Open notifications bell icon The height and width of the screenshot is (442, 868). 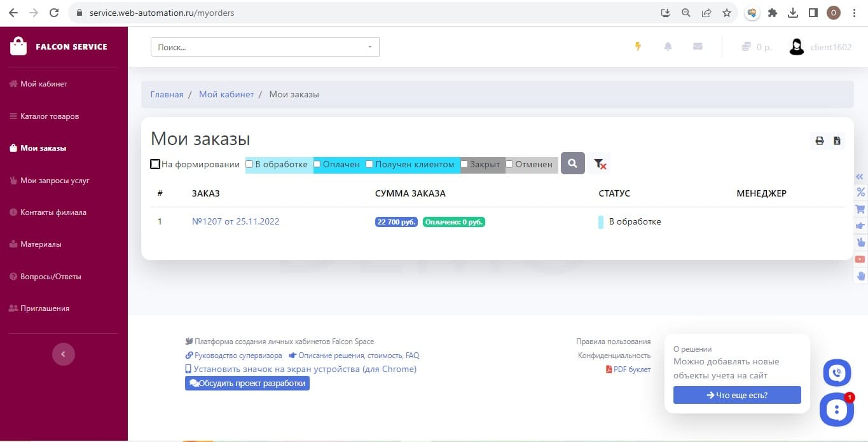point(668,46)
